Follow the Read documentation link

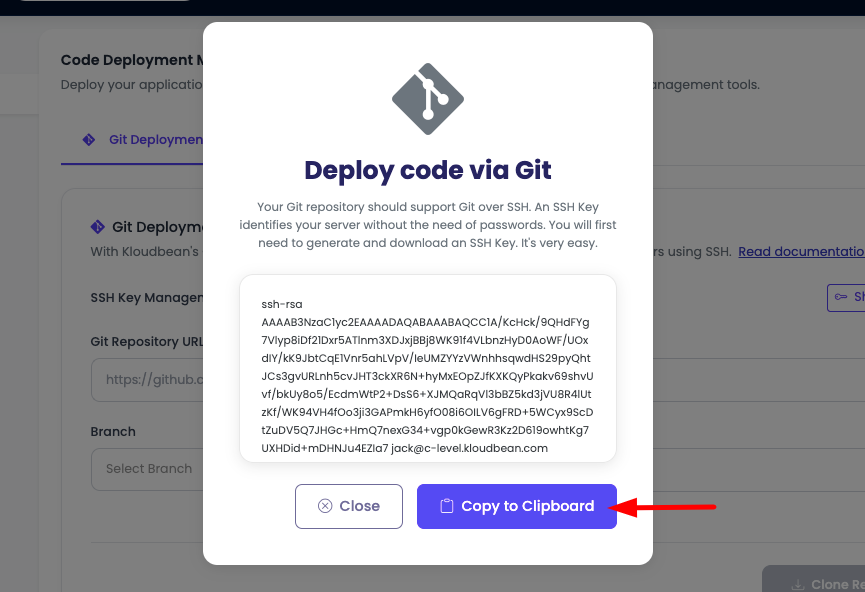click(801, 251)
